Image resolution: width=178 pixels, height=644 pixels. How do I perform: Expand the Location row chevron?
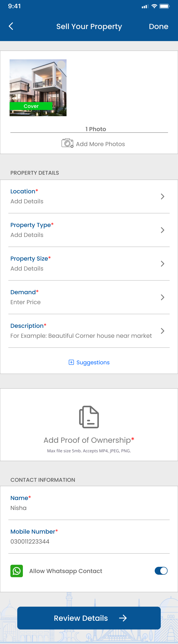click(x=162, y=196)
